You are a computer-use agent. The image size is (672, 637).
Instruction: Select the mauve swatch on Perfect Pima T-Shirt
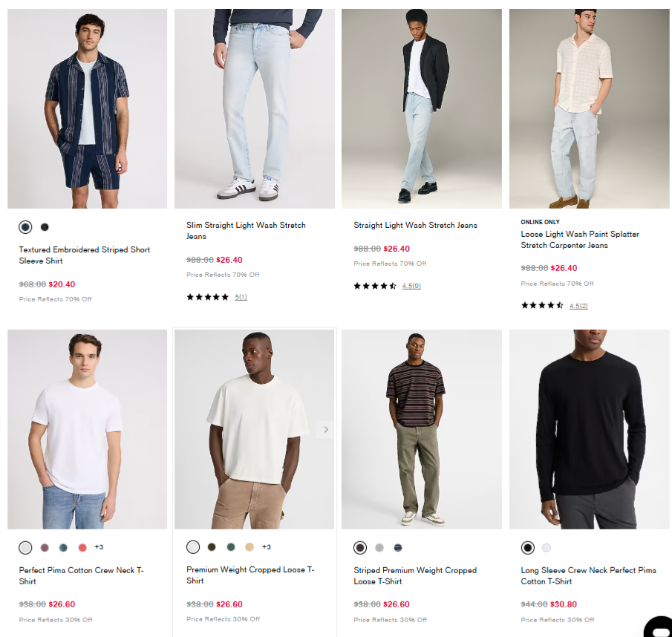coord(45,547)
